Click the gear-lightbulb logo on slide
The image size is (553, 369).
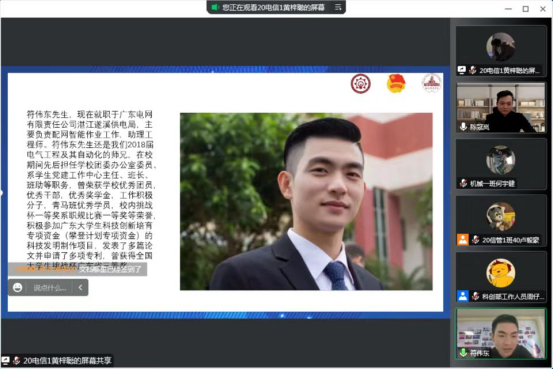pos(360,84)
